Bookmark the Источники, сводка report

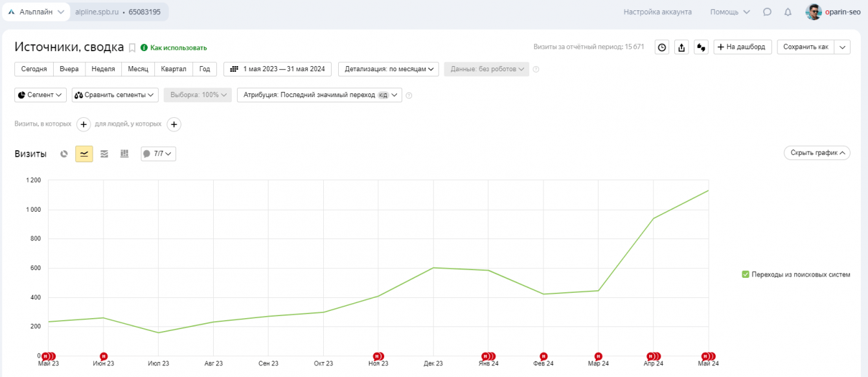click(x=132, y=48)
